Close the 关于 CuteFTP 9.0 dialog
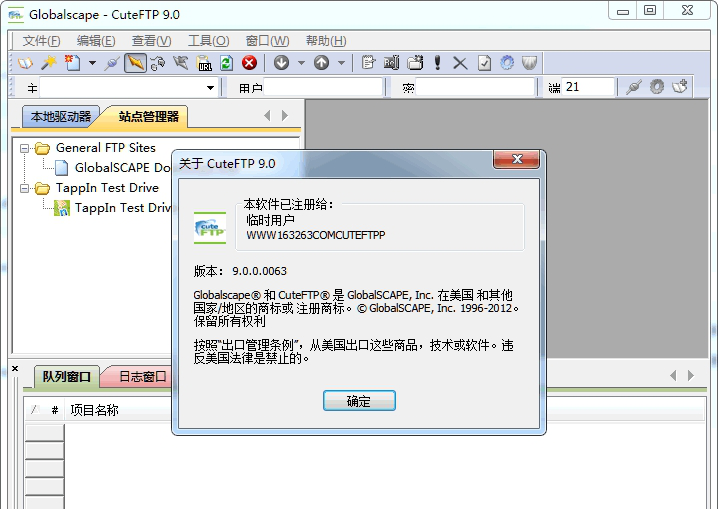The height and width of the screenshot is (529, 718). (x=517, y=159)
